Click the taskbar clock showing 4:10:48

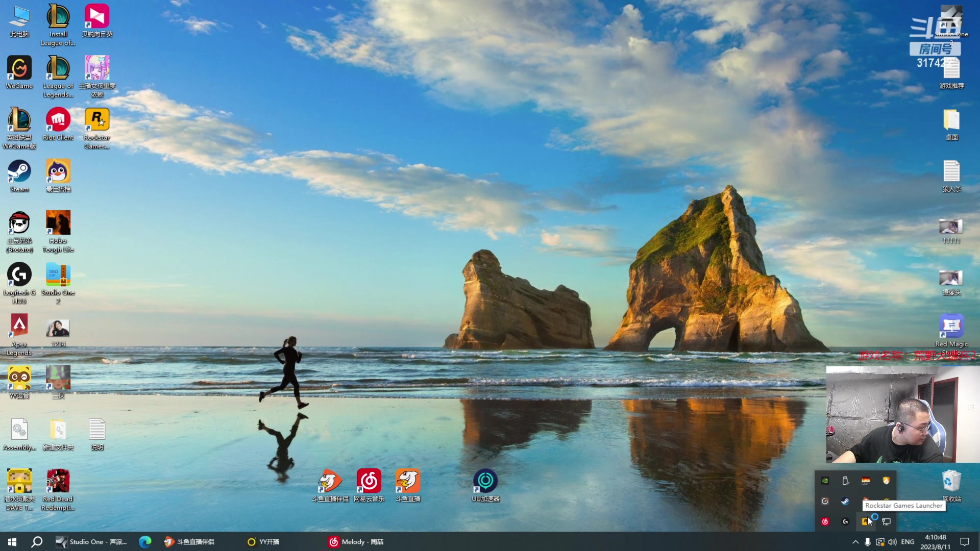tap(935, 542)
